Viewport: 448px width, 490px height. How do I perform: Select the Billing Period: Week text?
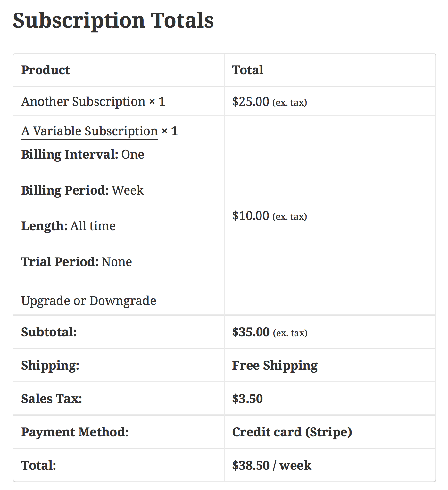[82, 190]
